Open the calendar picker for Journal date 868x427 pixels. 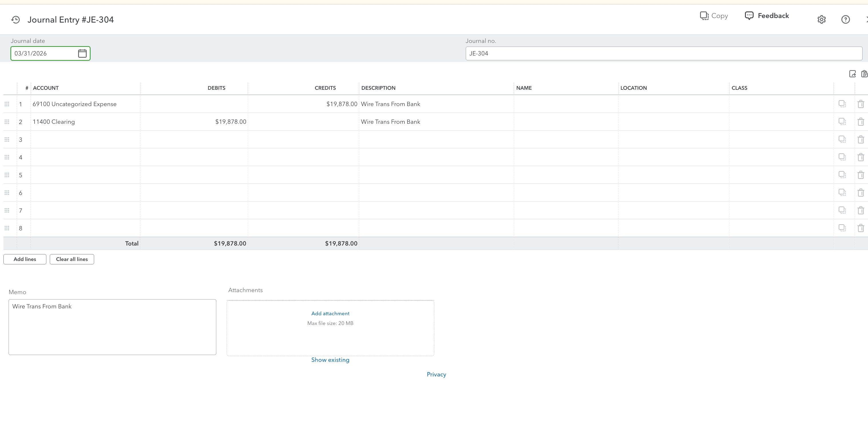coord(82,53)
